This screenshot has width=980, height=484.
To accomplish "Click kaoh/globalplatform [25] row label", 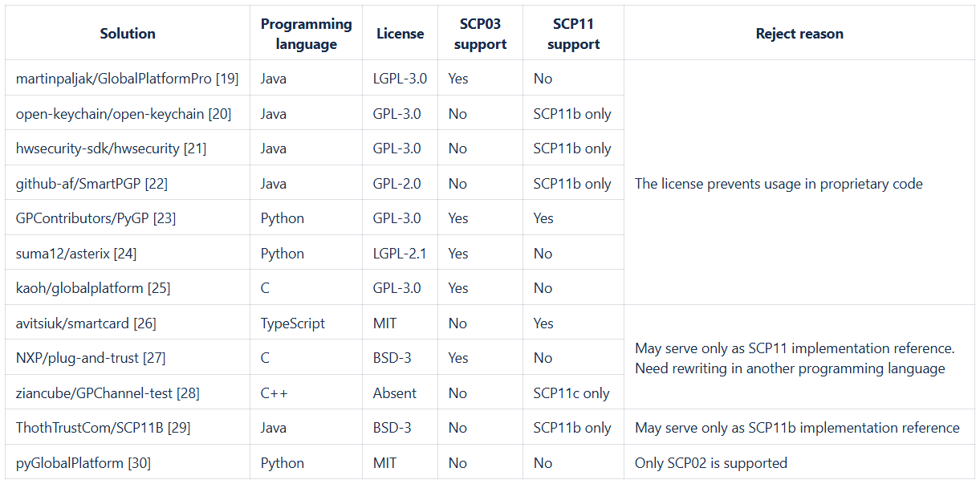I will point(93,288).
